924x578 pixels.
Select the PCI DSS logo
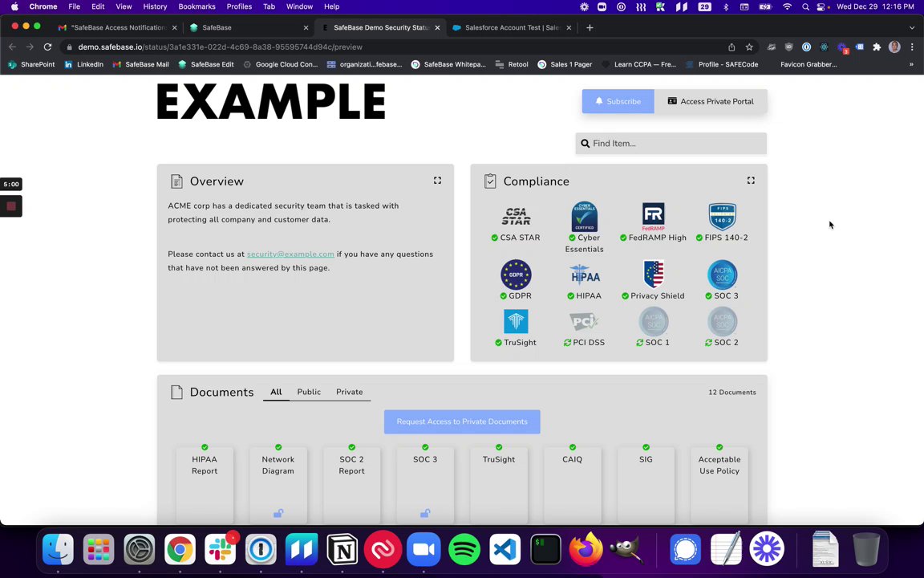(x=584, y=321)
